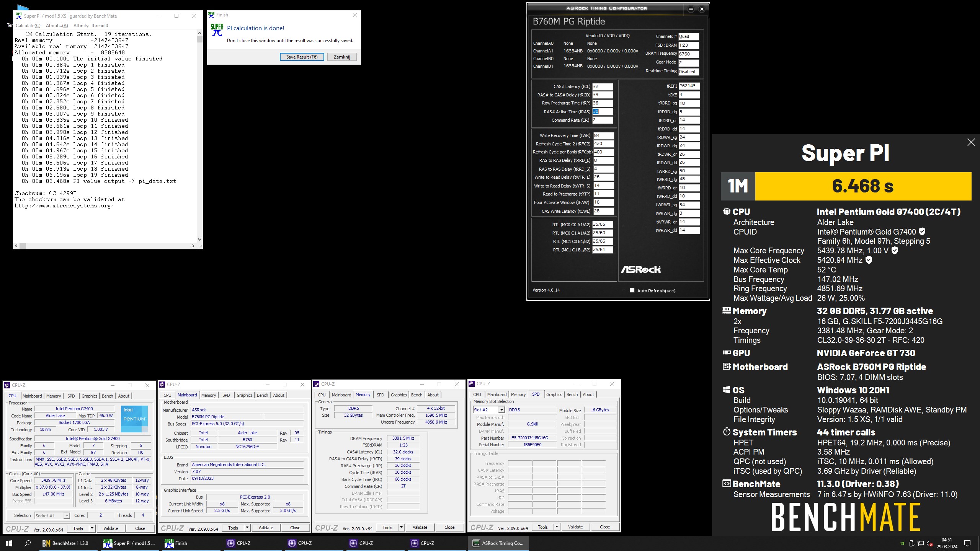Click the CAS# Latency (tCL) field
980x551 pixels.
tap(603, 86)
